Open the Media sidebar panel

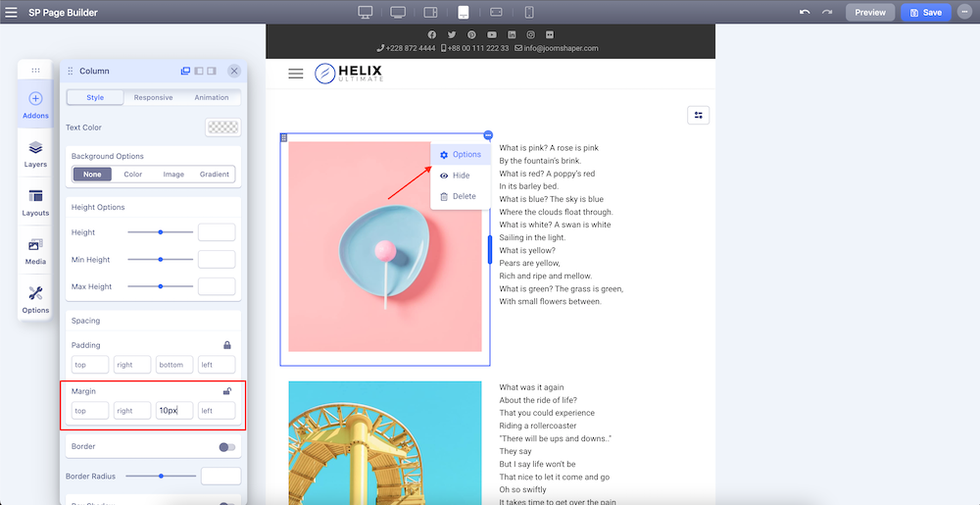35,251
